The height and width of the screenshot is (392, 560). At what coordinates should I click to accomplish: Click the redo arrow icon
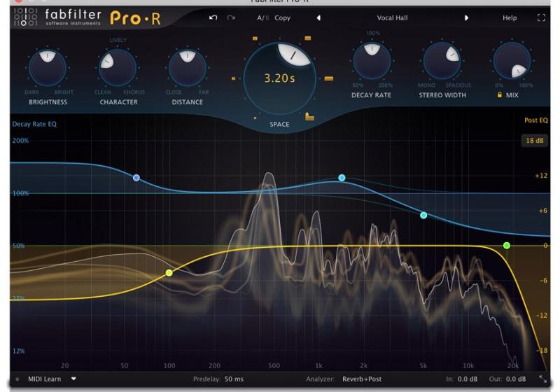click(231, 17)
